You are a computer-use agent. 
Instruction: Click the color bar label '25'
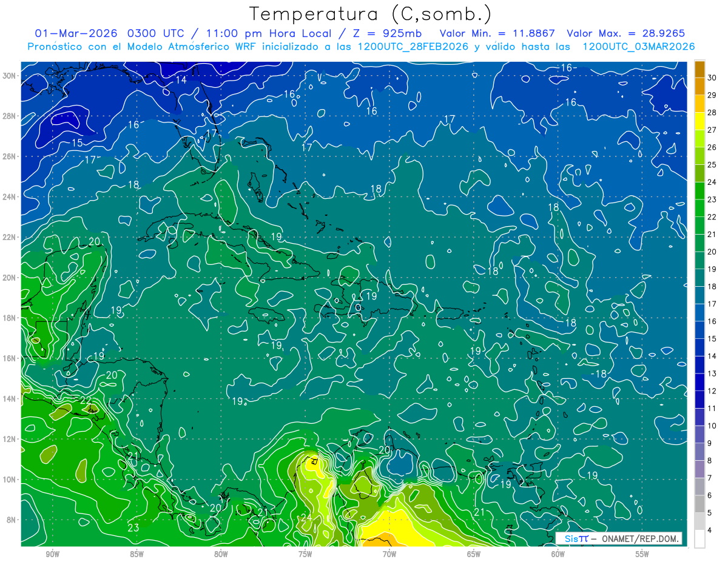[x=712, y=165]
